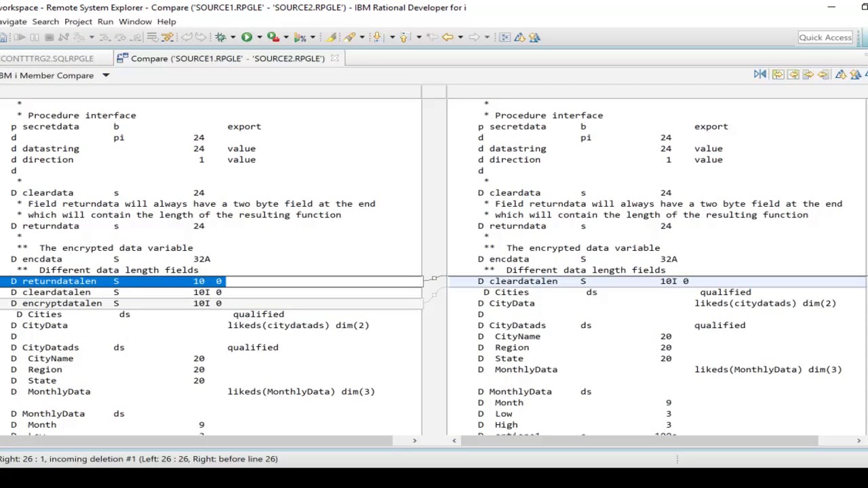Click the Suspend debug icon
The width and height of the screenshot is (868, 488).
(x=34, y=37)
